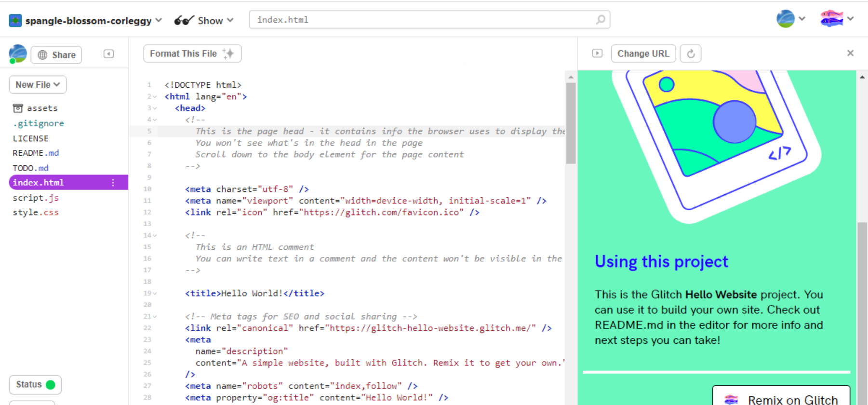Click the search field showing index.html
The height and width of the screenshot is (405, 868).
429,20
